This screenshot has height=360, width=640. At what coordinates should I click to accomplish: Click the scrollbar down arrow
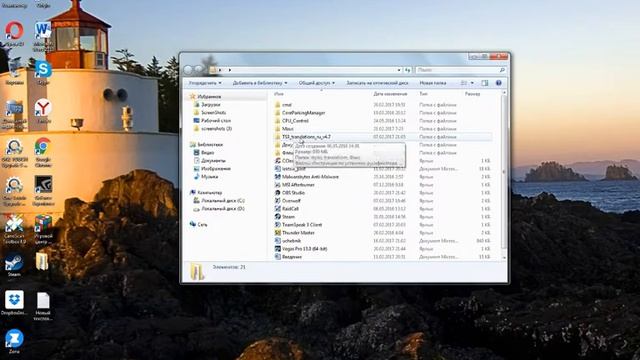(504, 258)
